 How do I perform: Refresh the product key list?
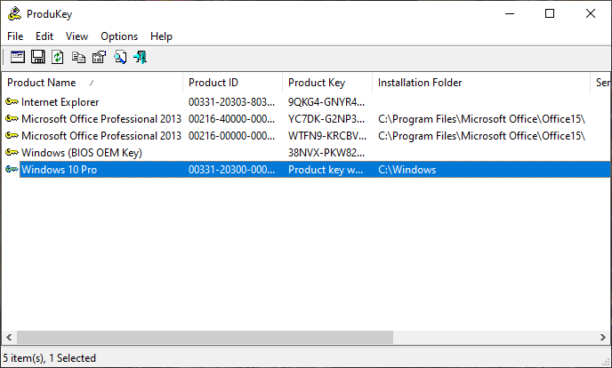pyautogui.click(x=58, y=57)
